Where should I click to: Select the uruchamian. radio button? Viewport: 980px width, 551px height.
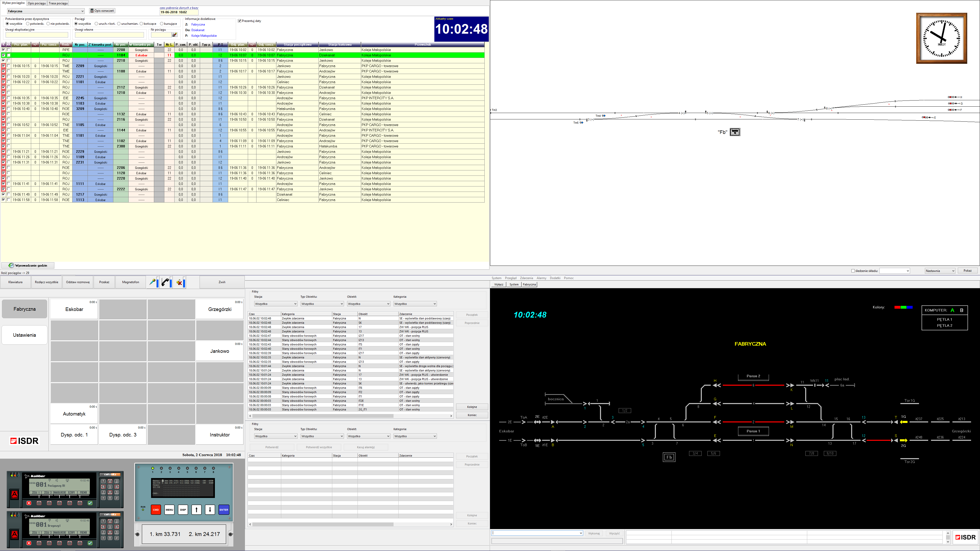[119, 23]
